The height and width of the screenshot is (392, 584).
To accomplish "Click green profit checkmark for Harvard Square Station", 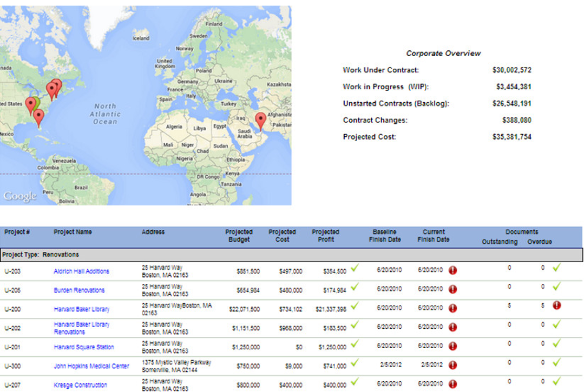I will point(355,344).
